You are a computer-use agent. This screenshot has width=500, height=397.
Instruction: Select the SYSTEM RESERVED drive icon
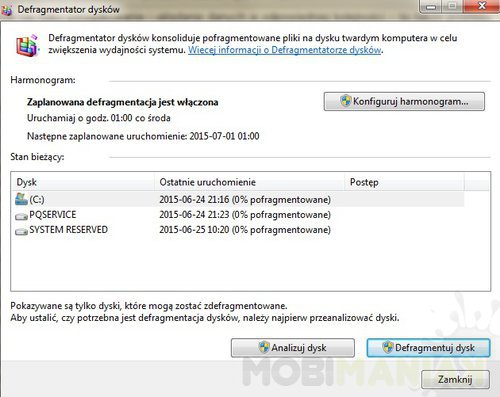tap(21, 231)
